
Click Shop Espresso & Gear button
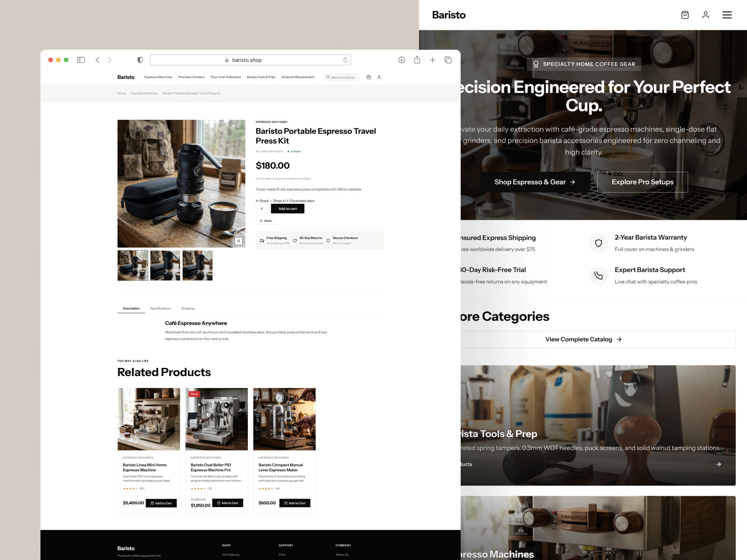[535, 182]
